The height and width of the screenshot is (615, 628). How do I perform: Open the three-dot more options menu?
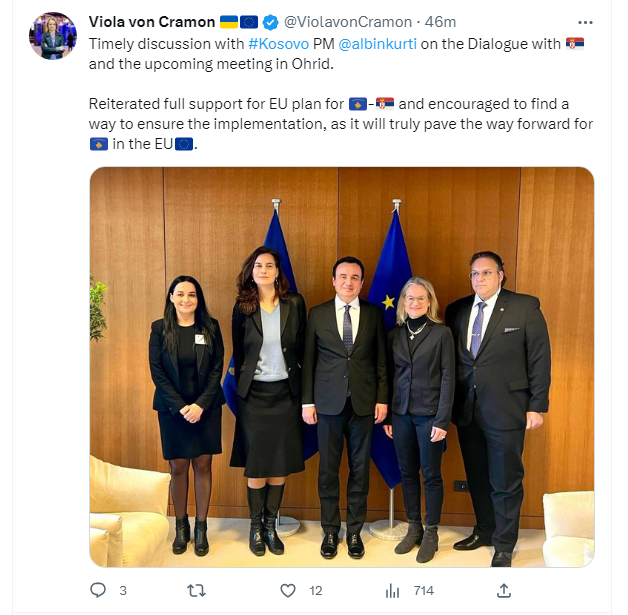[585, 22]
